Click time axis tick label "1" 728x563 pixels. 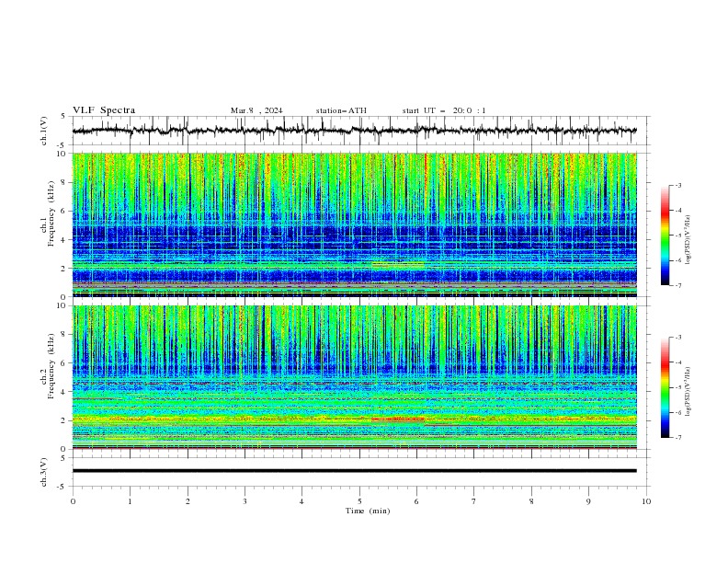130,501
